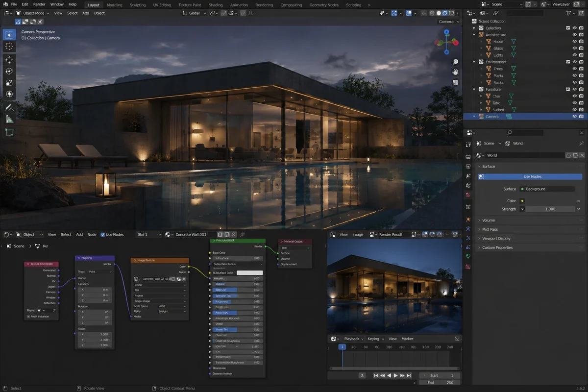Select the Cursor tool in viewport toolbar

click(x=9, y=47)
